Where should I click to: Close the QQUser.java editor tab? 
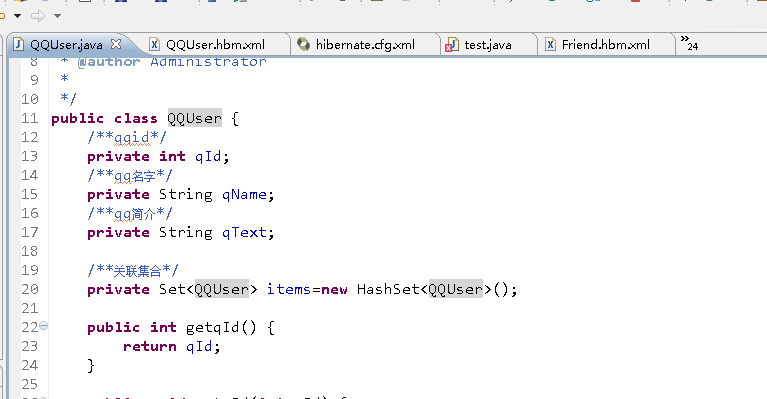(x=116, y=44)
